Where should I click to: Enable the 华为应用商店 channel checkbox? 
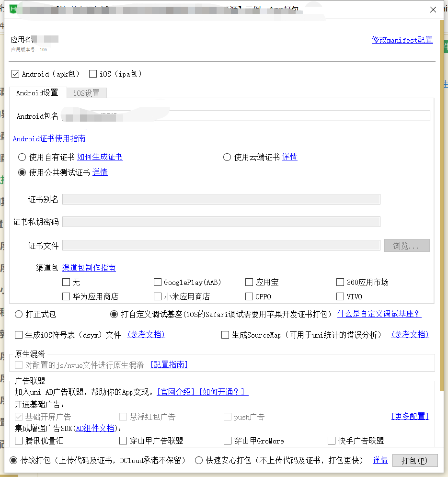tap(66, 296)
